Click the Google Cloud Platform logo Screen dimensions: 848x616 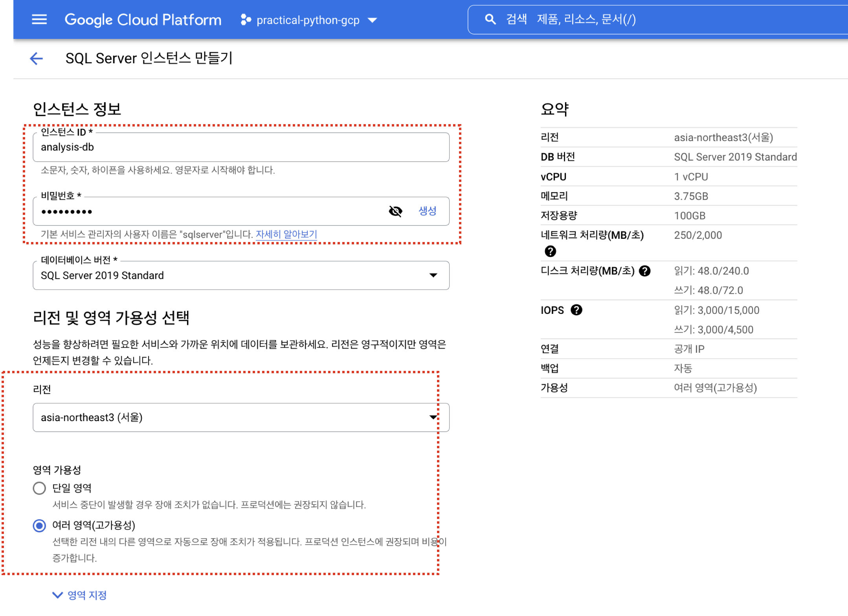click(x=143, y=20)
